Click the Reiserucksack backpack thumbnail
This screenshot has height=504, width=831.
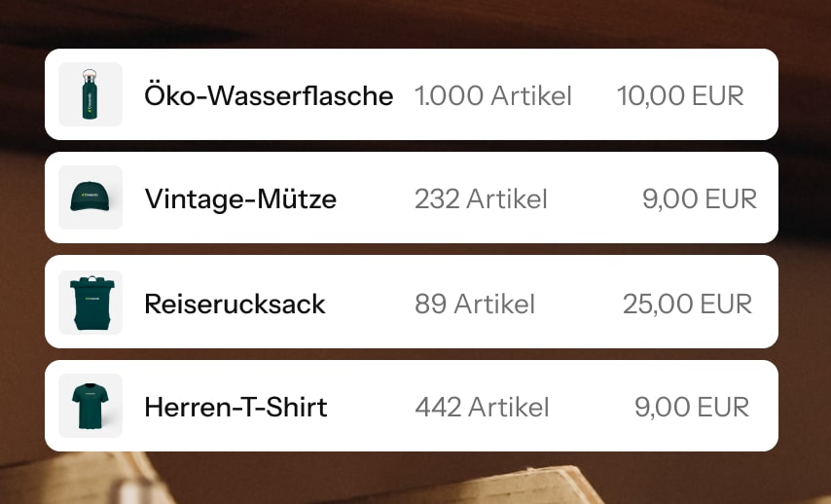click(90, 303)
